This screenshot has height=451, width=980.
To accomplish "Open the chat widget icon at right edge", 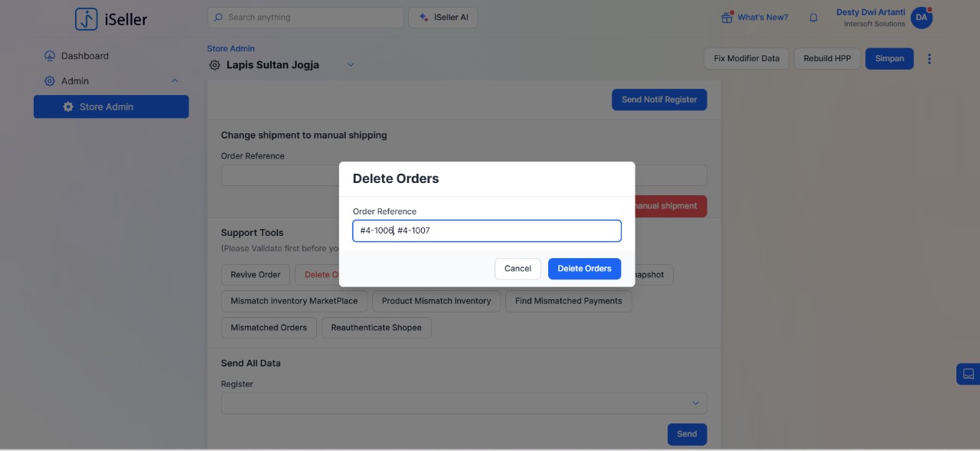I will tap(968, 374).
